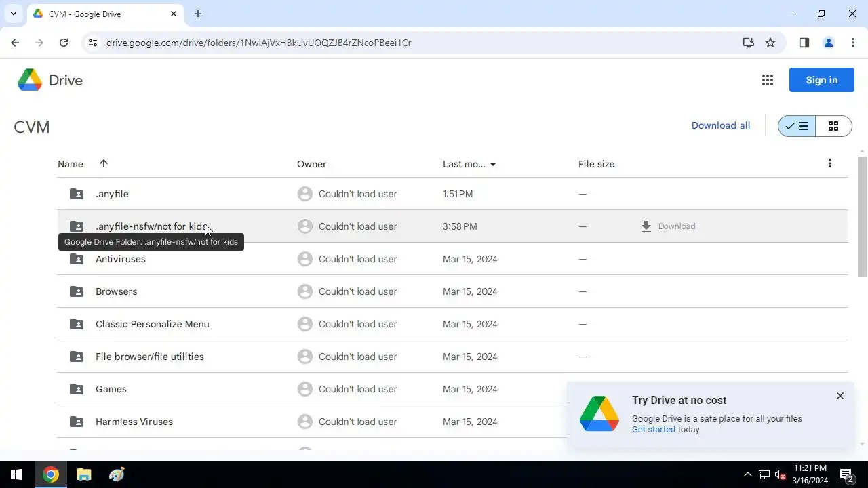This screenshot has height=488, width=868.
Task: Close the CVM - Google Drive tab
Action: click(174, 14)
